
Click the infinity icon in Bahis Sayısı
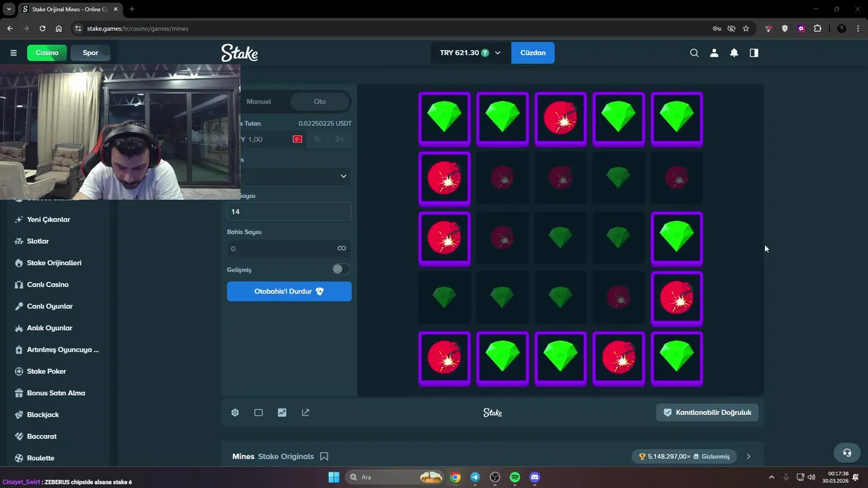pyautogui.click(x=342, y=248)
